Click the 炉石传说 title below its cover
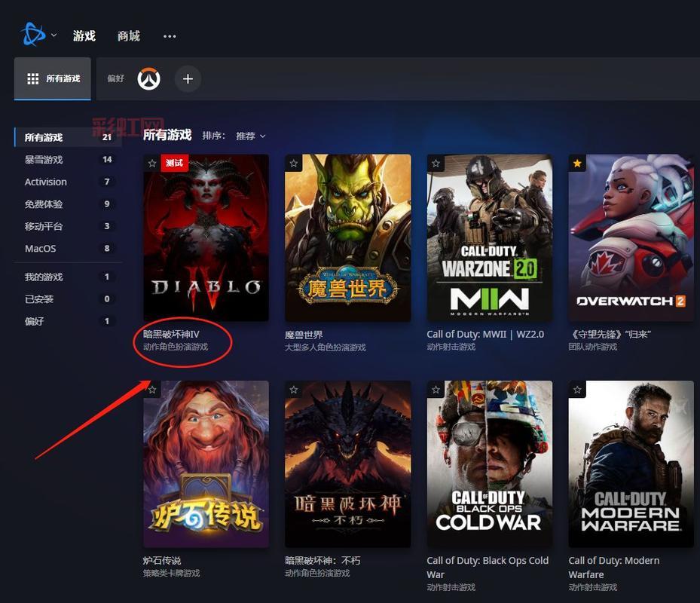The image size is (700, 603). [x=162, y=561]
